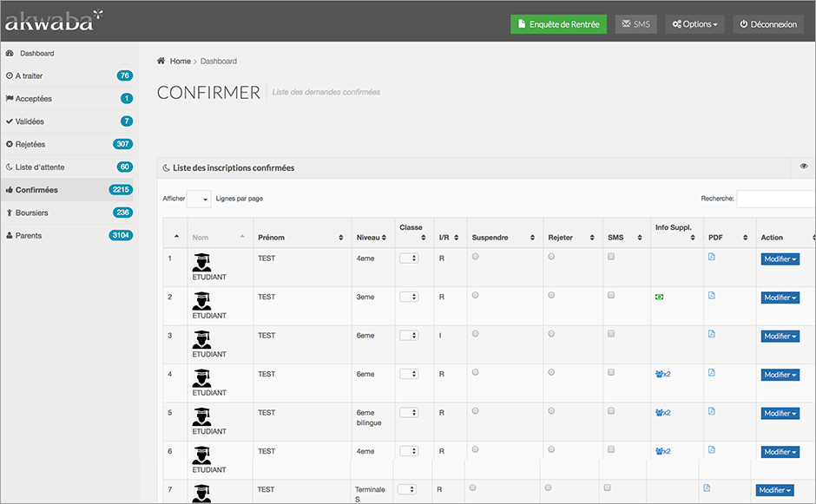The width and height of the screenshot is (816, 504).
Task: Select the Rejeter radio in row 3
Action: click(x=551, y=334)
